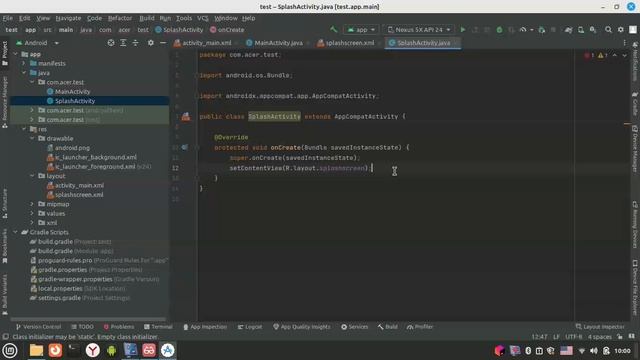Viewport: 640px width, 360px height.
Task: Collapse the java folder node
Action: click(24, 73)
